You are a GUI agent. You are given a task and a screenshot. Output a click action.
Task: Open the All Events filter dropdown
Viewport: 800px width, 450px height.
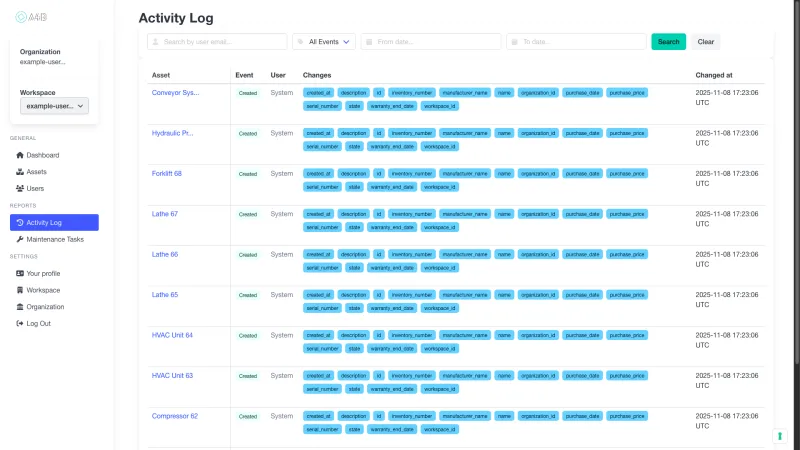pyautogui.click(x=324, y=42)
